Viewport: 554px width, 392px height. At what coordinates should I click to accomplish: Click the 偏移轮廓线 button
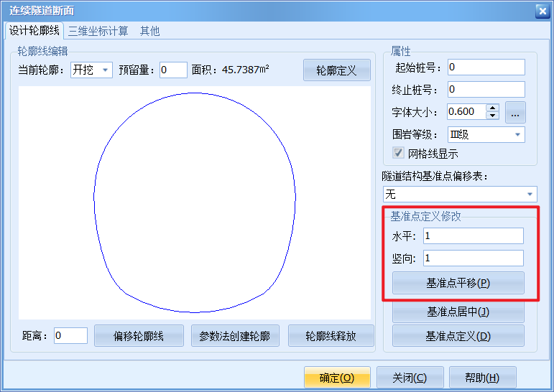point(139,336)
